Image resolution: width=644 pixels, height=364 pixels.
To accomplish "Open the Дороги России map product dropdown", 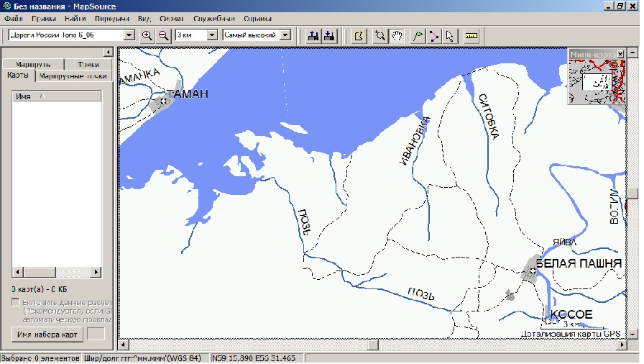I will coord(129,35).
